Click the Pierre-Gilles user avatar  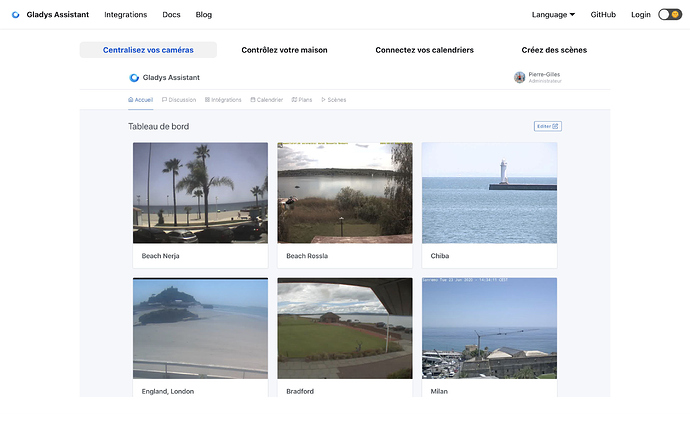(520, 77)
